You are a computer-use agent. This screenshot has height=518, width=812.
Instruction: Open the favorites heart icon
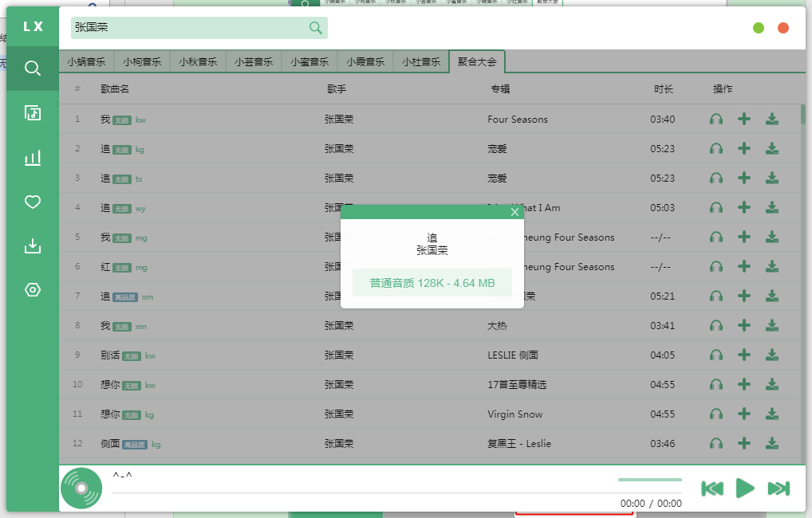click(32, 202)
